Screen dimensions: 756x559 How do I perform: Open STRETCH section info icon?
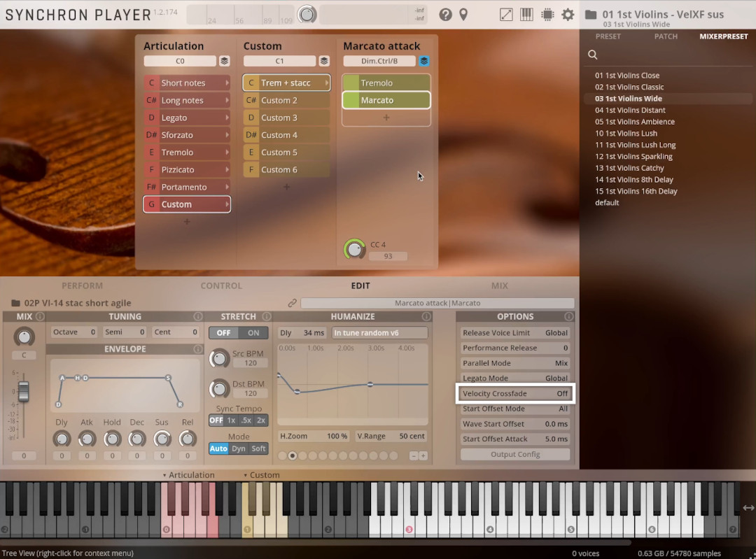point(267,317)
